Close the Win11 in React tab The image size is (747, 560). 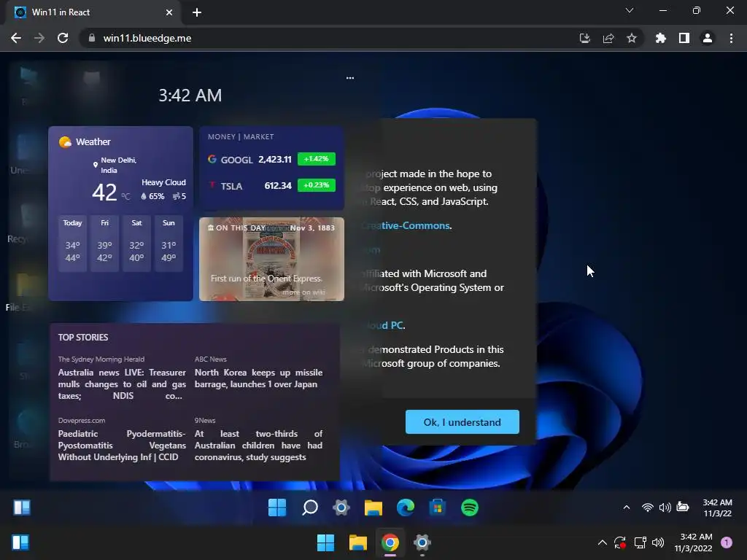(x=169, y=12)
